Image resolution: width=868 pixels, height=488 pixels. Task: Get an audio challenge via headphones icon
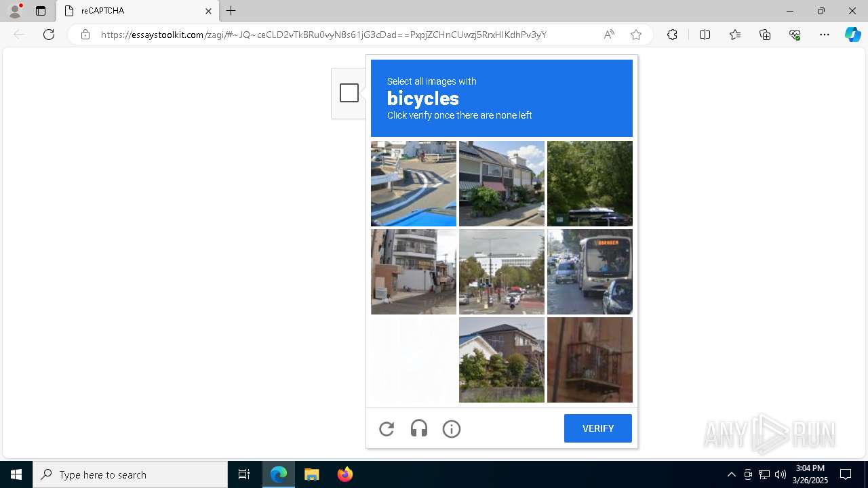[419, 428]
